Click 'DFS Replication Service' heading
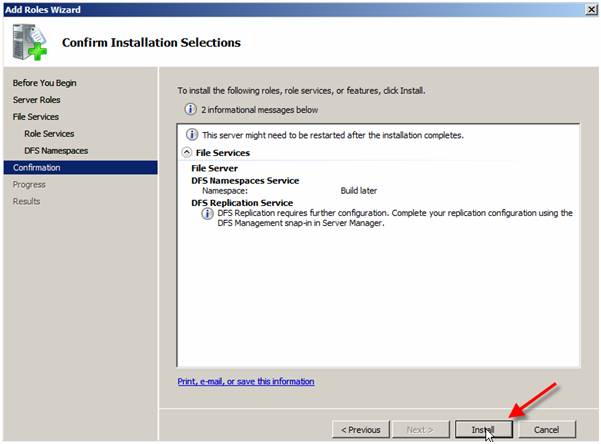 coord(242,203)
